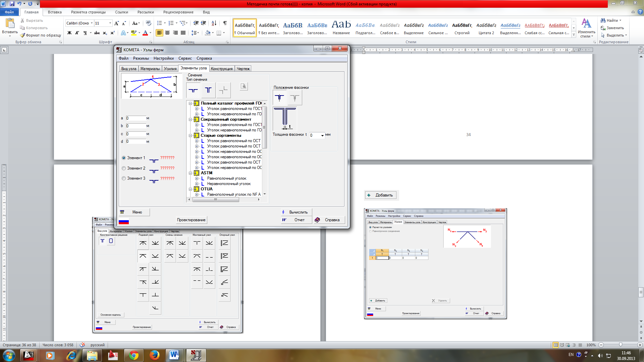Toggle underline formatting in Word ribbon
Viewport: 644px width, 362px height.
85,33
